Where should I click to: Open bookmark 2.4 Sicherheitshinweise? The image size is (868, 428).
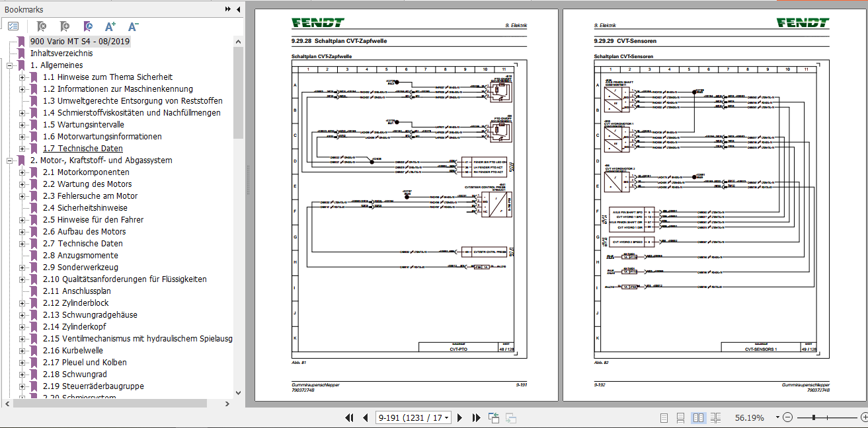point(85,208)
